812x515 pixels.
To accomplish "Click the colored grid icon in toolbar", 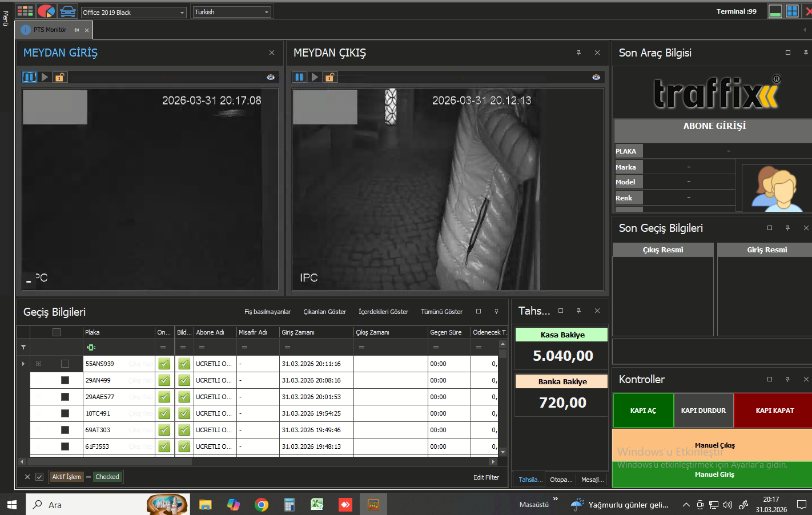I will (25, 11).
